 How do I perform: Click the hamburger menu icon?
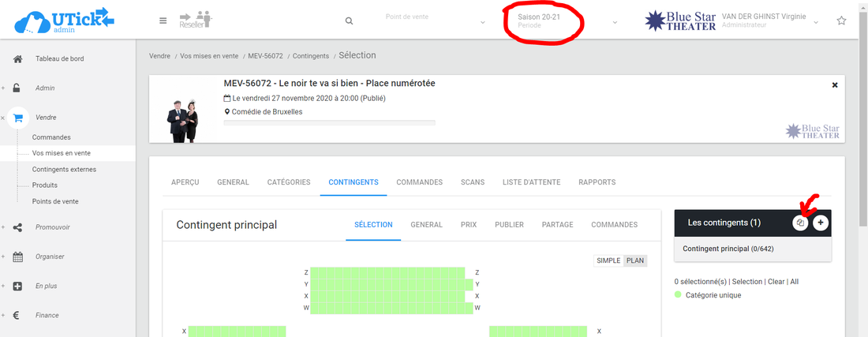tap(163, 21)
